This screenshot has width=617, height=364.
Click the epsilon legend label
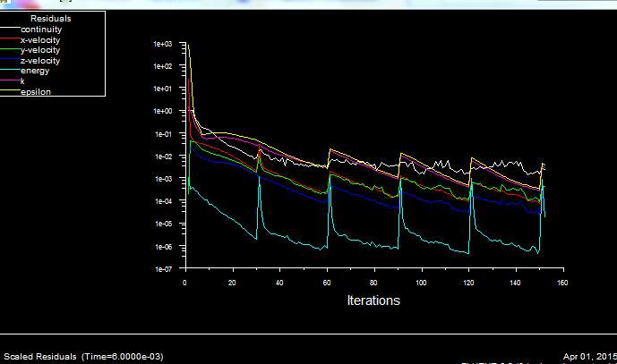pyautogui.click(x=35, y=92)
